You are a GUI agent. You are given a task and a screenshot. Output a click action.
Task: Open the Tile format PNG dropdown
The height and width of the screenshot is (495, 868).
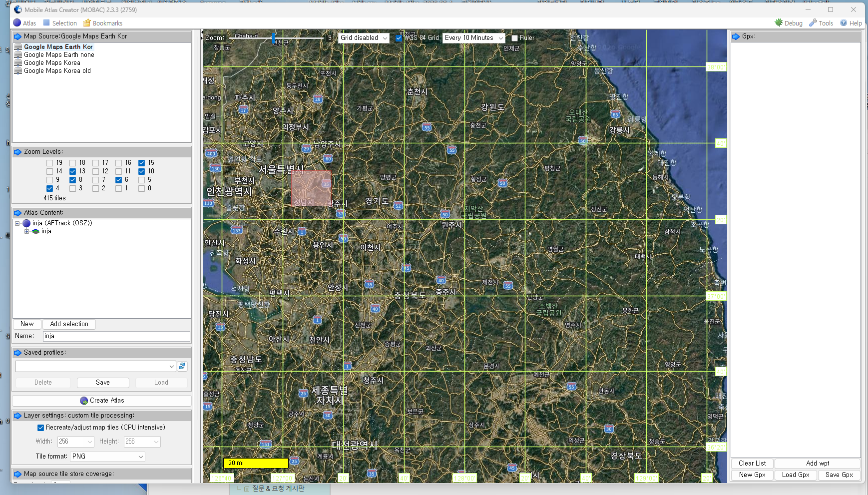pos(108,457)
